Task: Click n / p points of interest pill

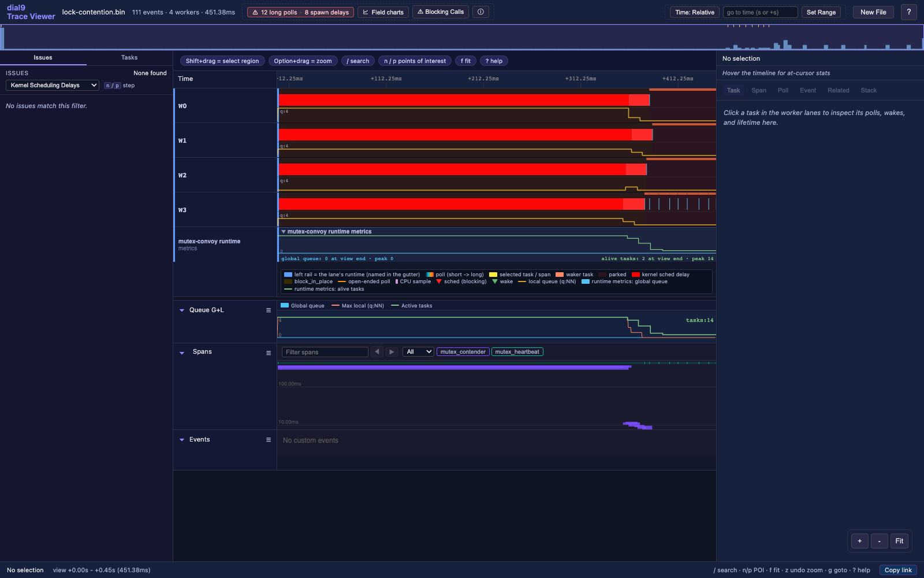Action: [x=415, y=61]
